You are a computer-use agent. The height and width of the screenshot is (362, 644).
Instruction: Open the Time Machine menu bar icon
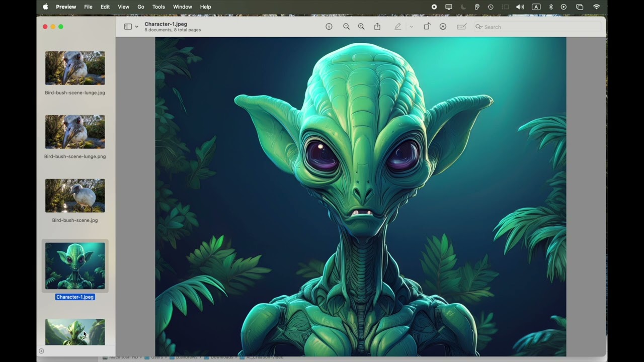491,7
